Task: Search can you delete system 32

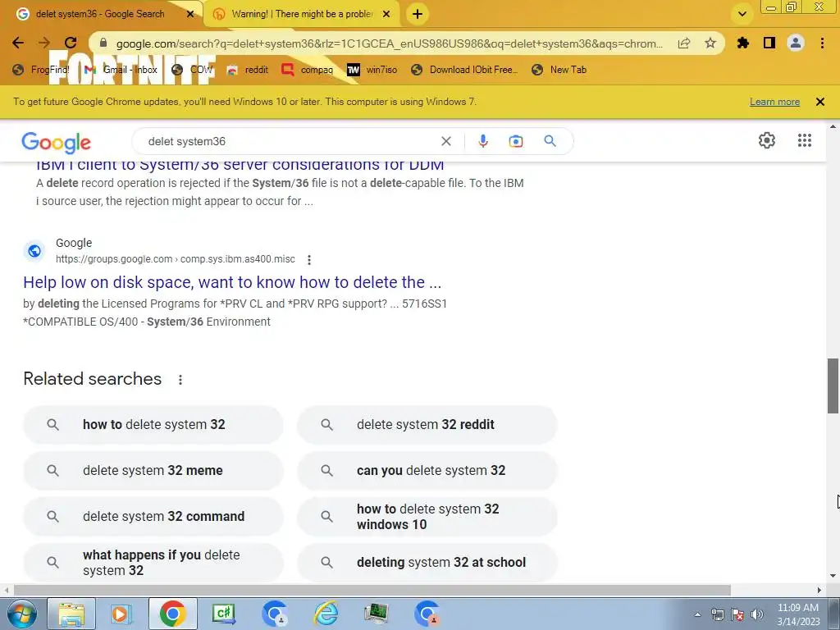Action: (427, 470)
